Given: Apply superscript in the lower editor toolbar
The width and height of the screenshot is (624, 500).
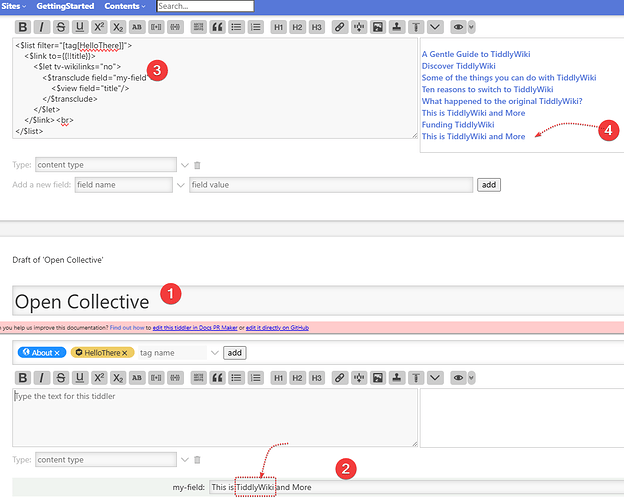Looking at the screenshot, I should click(x=100, y=378).
